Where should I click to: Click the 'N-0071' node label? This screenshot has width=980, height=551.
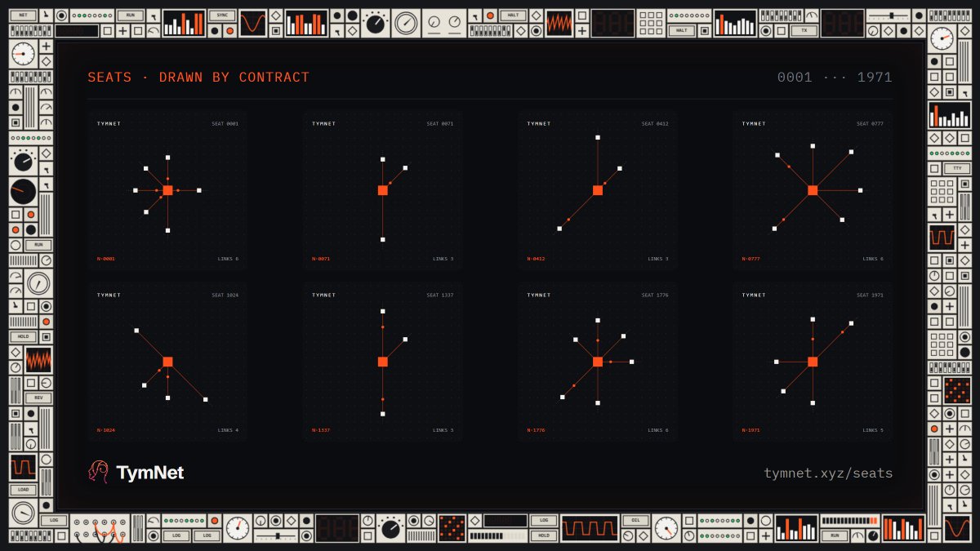(321, 259)
